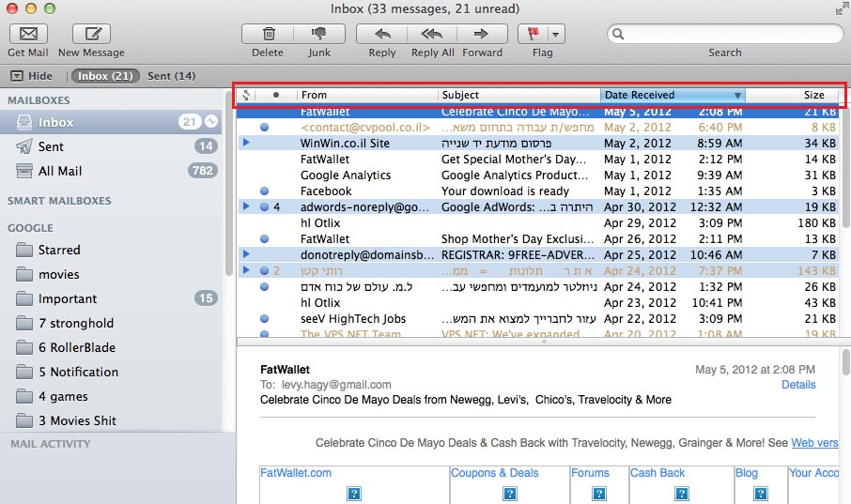
Task: Open the 5 Notification folder
Action: pyautogui.click(x=111, y=373)
